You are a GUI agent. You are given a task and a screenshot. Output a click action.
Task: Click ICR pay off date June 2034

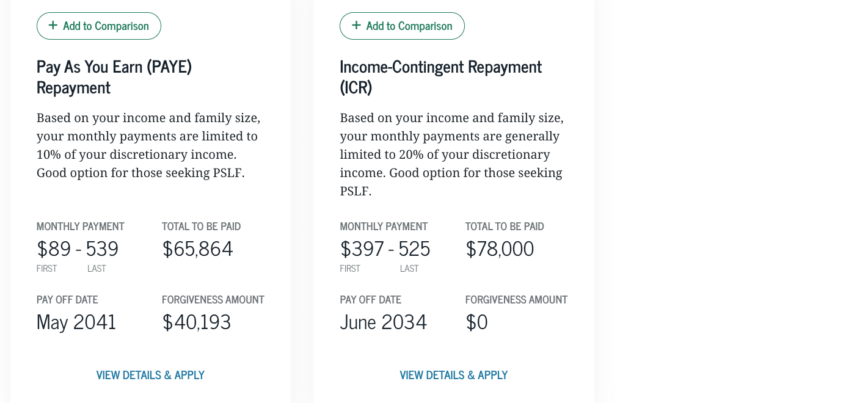click(x=383, y=322)
